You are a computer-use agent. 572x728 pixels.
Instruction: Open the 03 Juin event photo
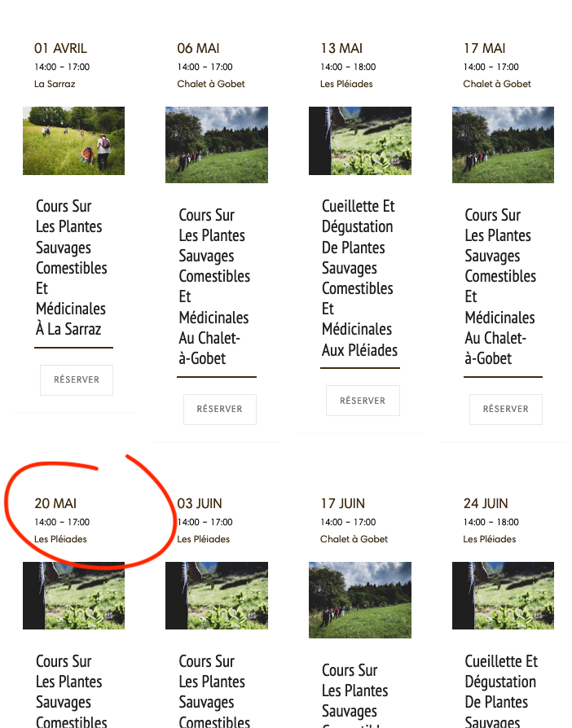point(217,596)
